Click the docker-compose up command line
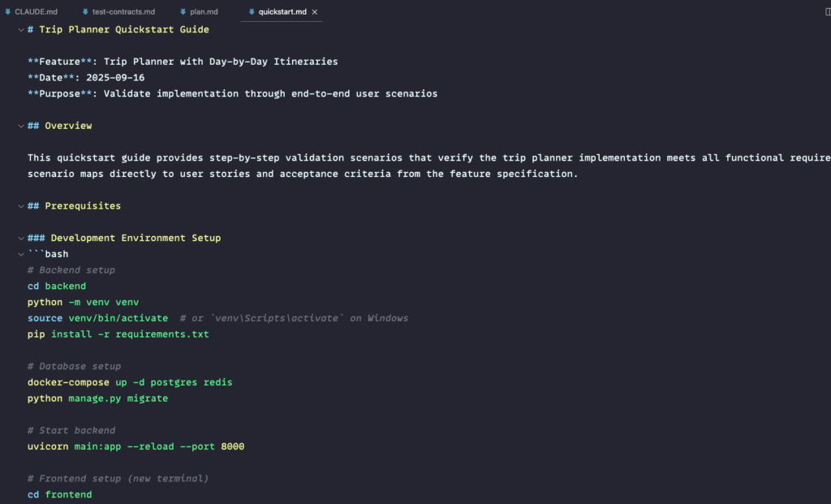This screenshot has width=831, height=504. pos(129,382)
